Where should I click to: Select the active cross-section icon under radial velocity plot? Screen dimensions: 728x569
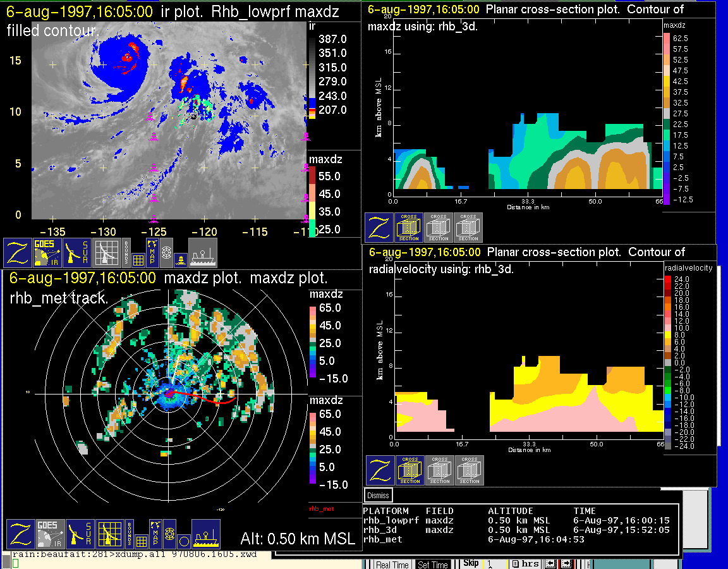coord(410,470)
